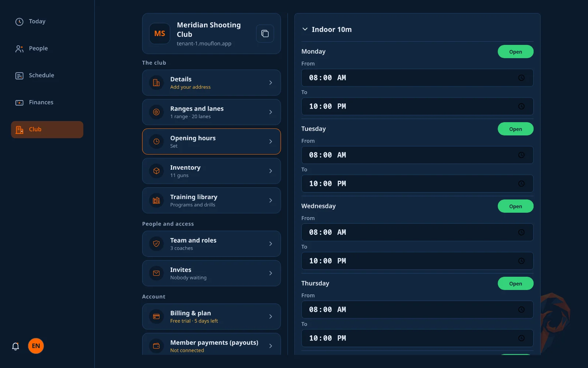Click the Team and roles shield icon
The height and width of the screenshot is (368, 588).
coord(156,244)
